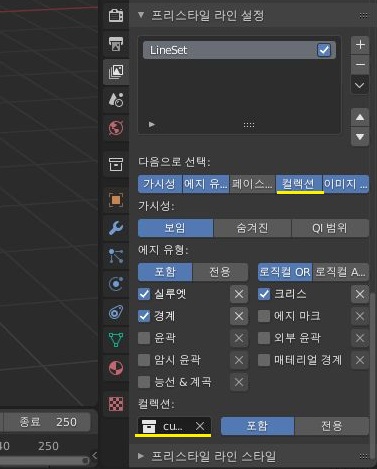Expand the 프리스타일 라인 스타일 panel

pos(141,456)
